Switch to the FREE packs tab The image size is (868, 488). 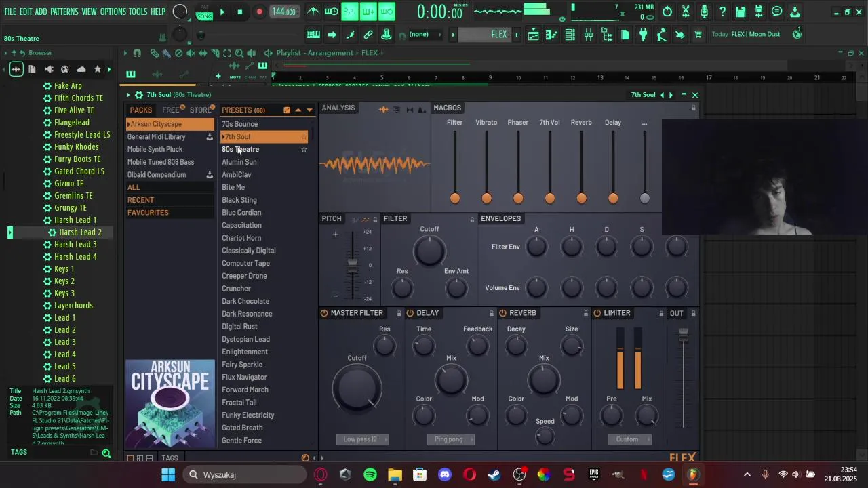pyautogui.click(x=171, y=110)
